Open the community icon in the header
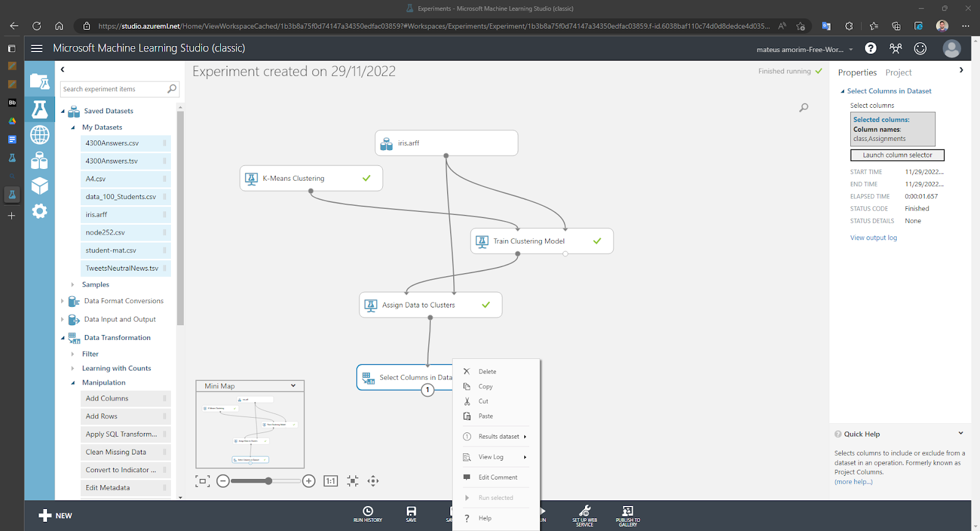The height and width of the screenshot is (531, 980). tap(895, 48)
